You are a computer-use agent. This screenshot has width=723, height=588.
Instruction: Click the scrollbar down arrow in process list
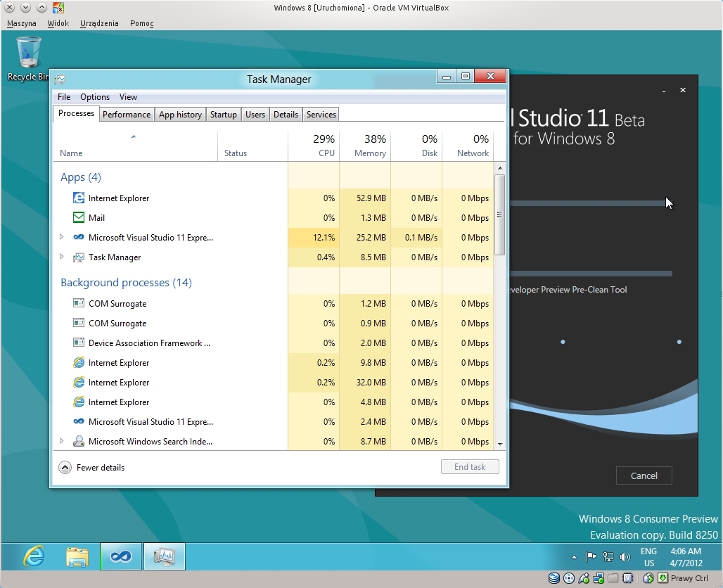(x=500, y=444)
